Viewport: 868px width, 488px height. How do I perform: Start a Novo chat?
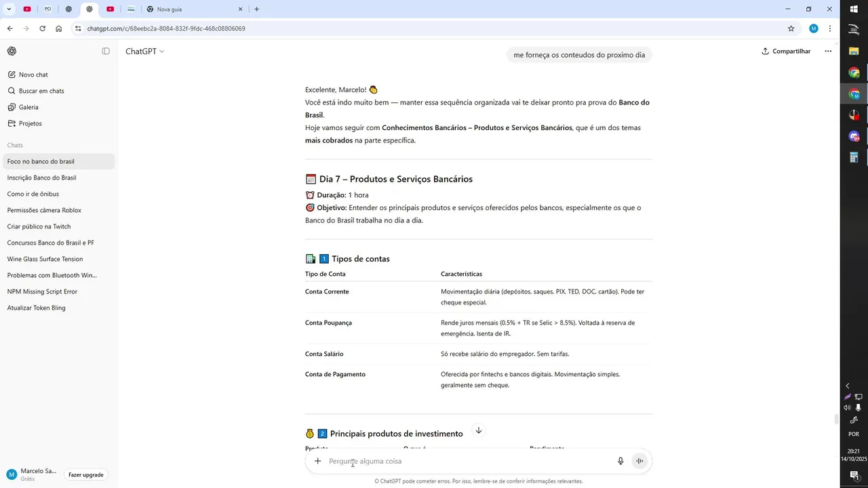tap(58, 75)
